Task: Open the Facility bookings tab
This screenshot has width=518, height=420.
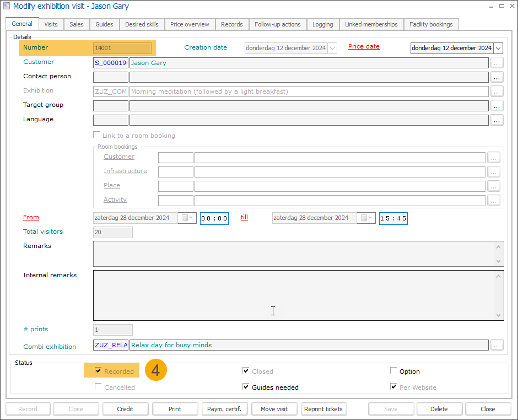Action: click(431, 24)
